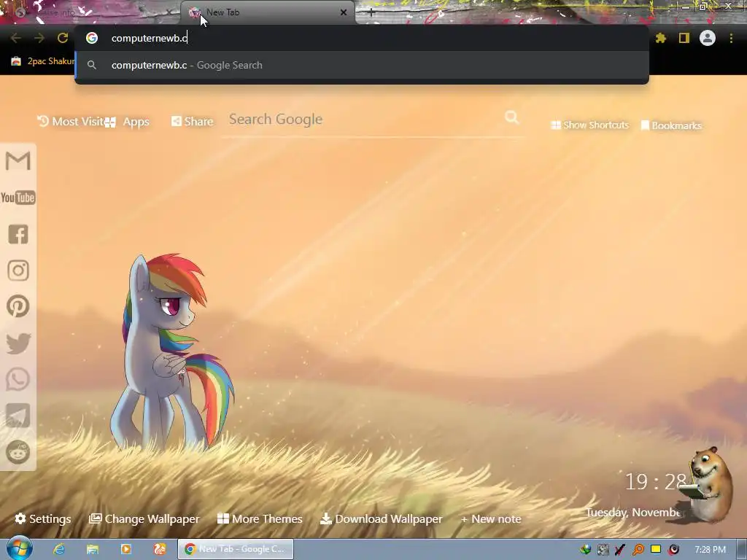Click the network globe tray icon
The width and height of the screenshot is (747, 560).
point(586,550)
